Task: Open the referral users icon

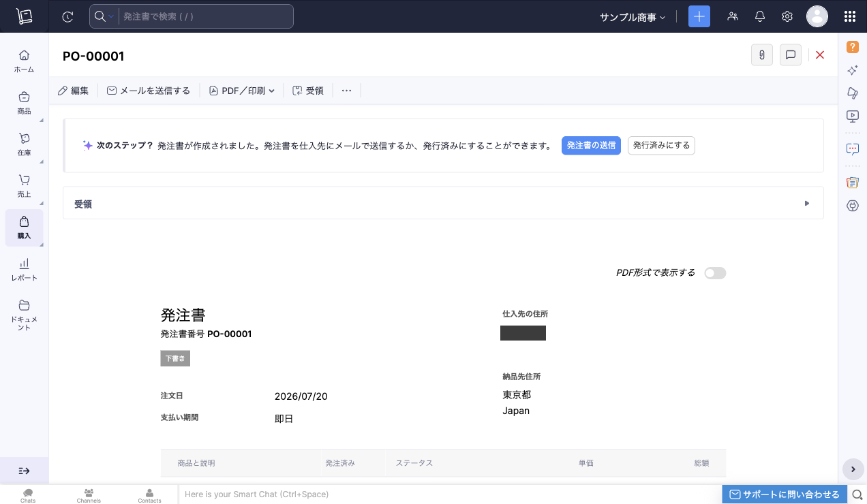Action: point(733,16)
